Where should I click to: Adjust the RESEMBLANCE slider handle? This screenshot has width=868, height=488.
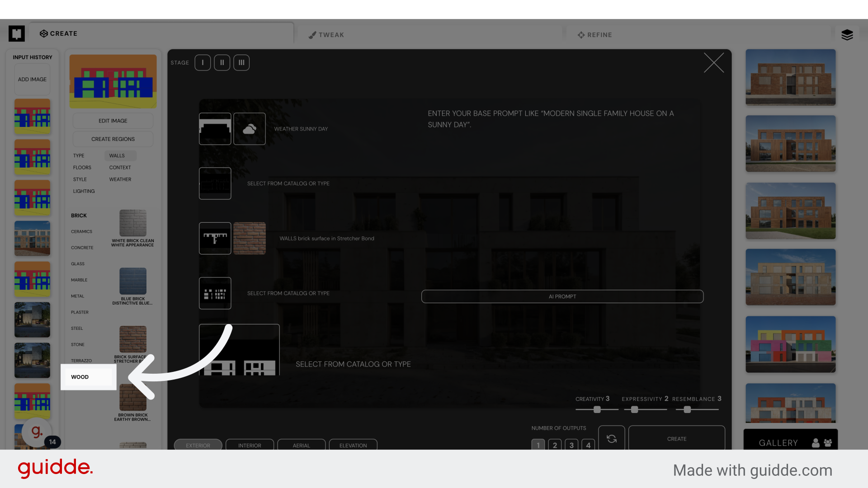687,409
